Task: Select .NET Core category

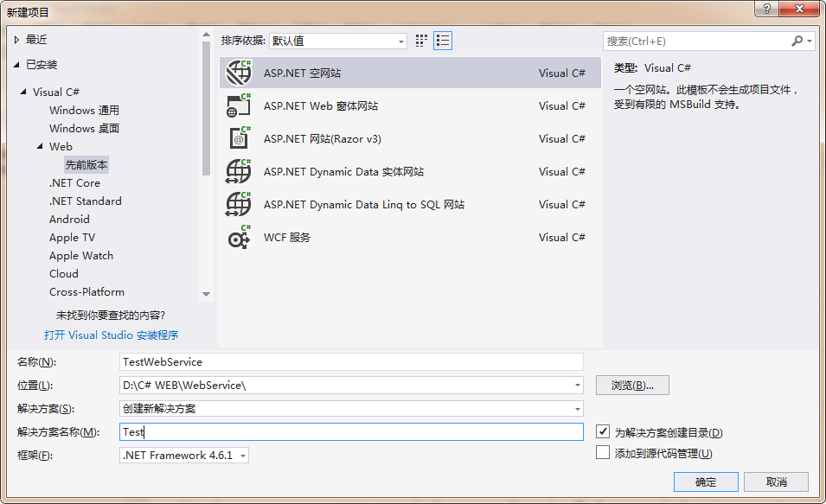Action: click(x=74, y=182)
